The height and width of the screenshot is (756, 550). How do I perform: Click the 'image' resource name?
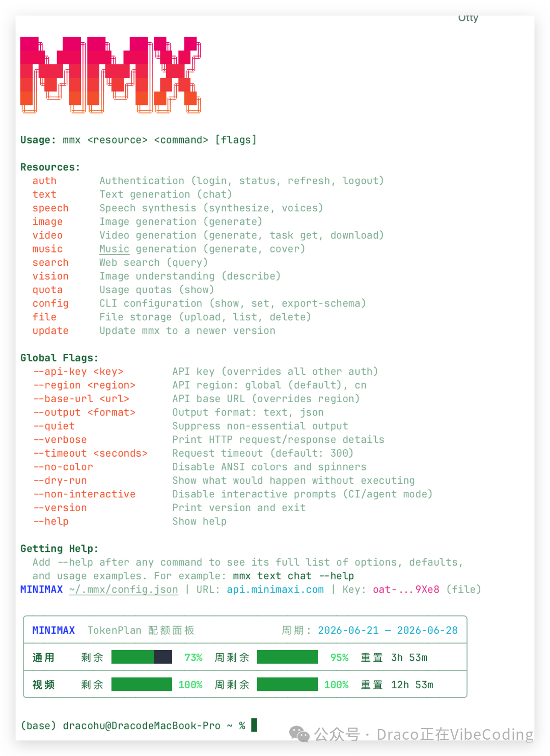coord(47,221)
